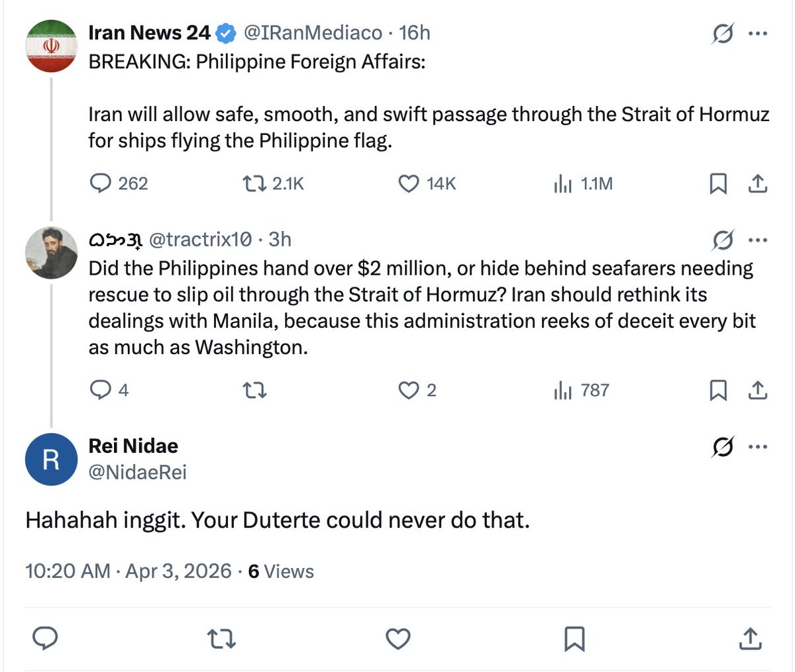Image resolution: width=795 pixels, height=672 pixels.
Task: Bookmark the Iran News 24 post
Action: click(718, 183)
